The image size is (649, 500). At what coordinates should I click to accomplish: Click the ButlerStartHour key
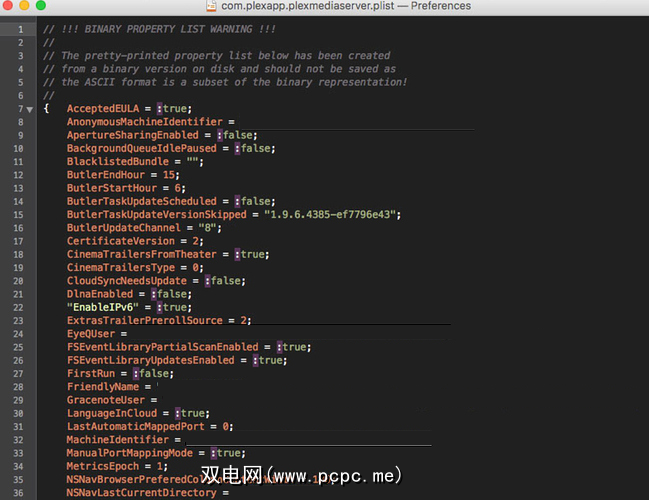(112, 188)
